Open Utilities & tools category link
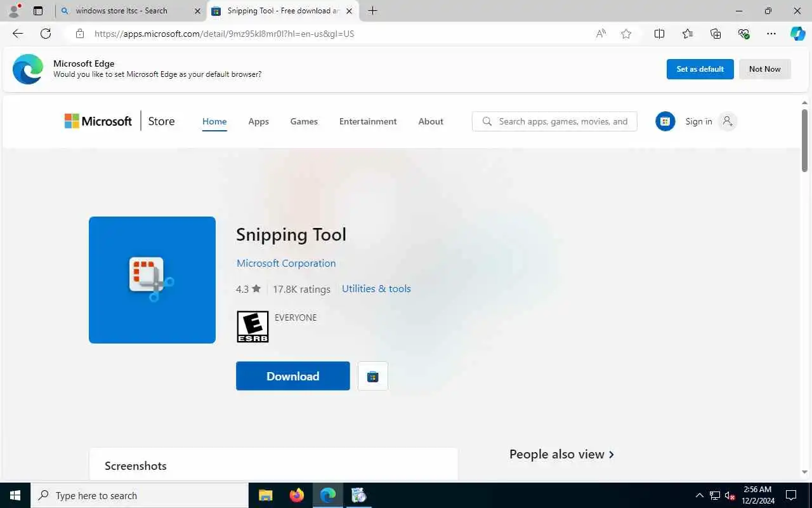 pos(376,288)
